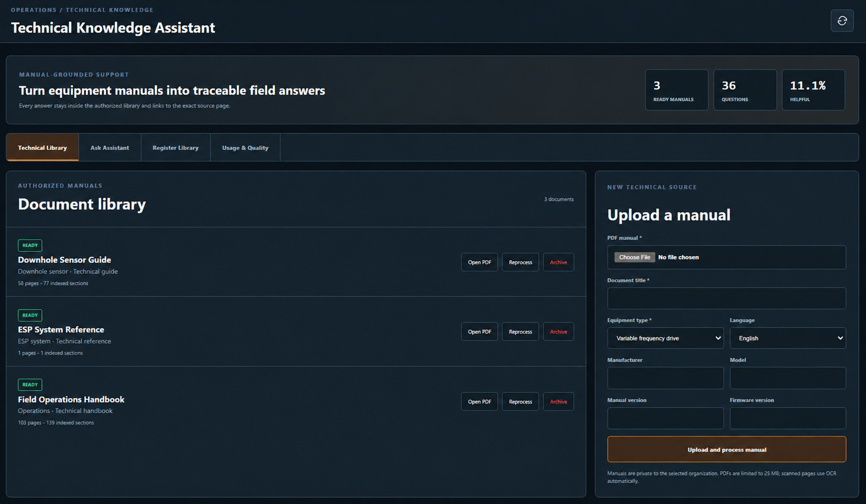This screenshot has height=504, width=866.
Task: Open the Usage & Quality tab
Action: pyautogui.click(x=245, y=147)
